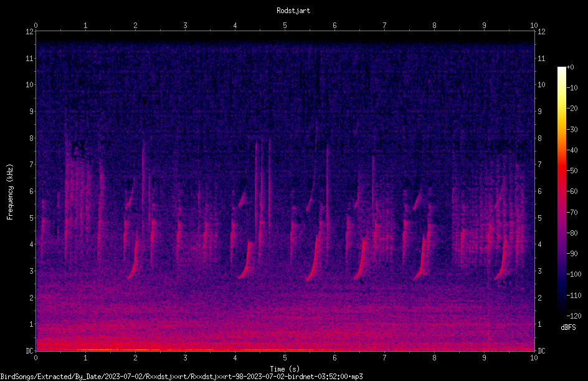Viewport: 588px width, 381px height.
Task: Click the -50 tick on the dBFS scale
Action: (572, 170)
